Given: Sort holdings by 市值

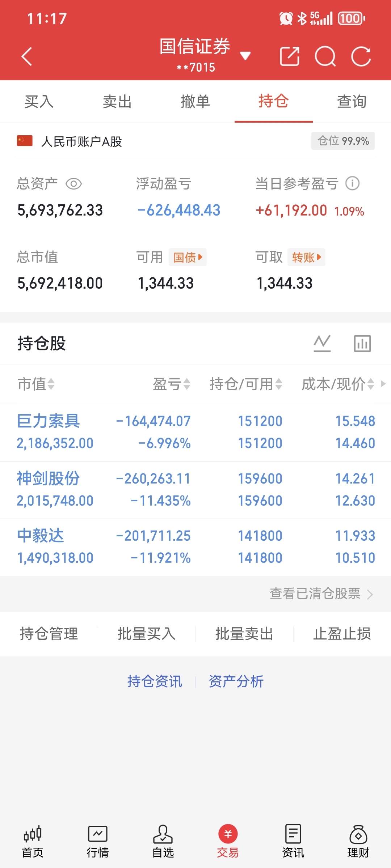Looking at the screenshot, I should click(36, 384).
